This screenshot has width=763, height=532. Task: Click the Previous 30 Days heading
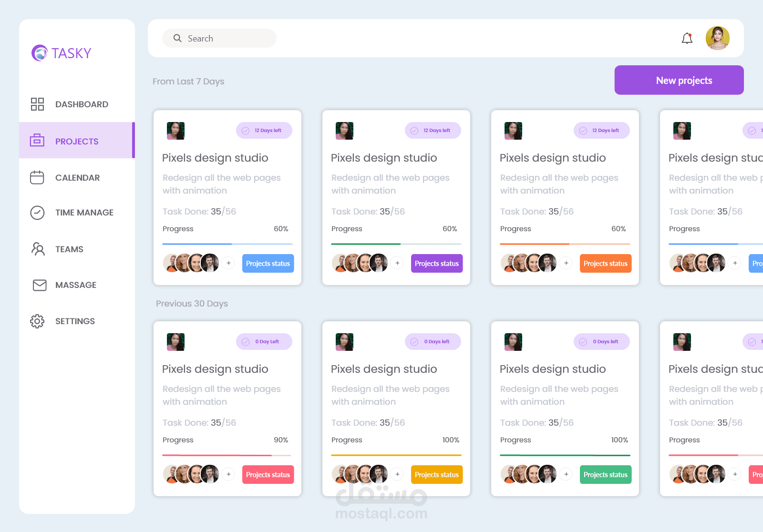(192, 304)
